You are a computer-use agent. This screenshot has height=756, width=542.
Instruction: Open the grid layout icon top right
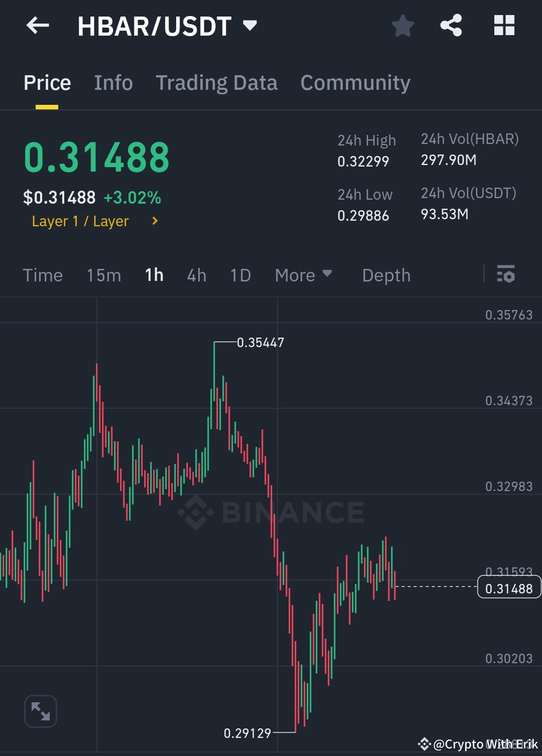pyautogui.click(x=504, y=25)
